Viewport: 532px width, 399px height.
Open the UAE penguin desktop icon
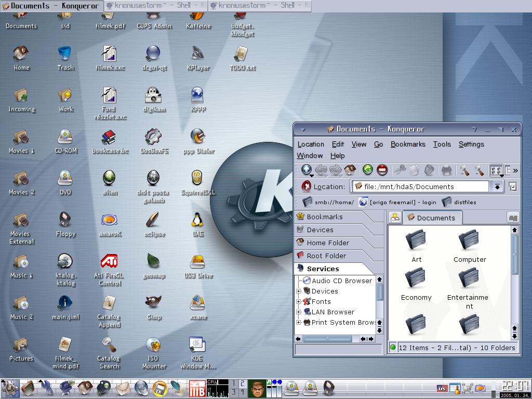[x=197, y=224]
